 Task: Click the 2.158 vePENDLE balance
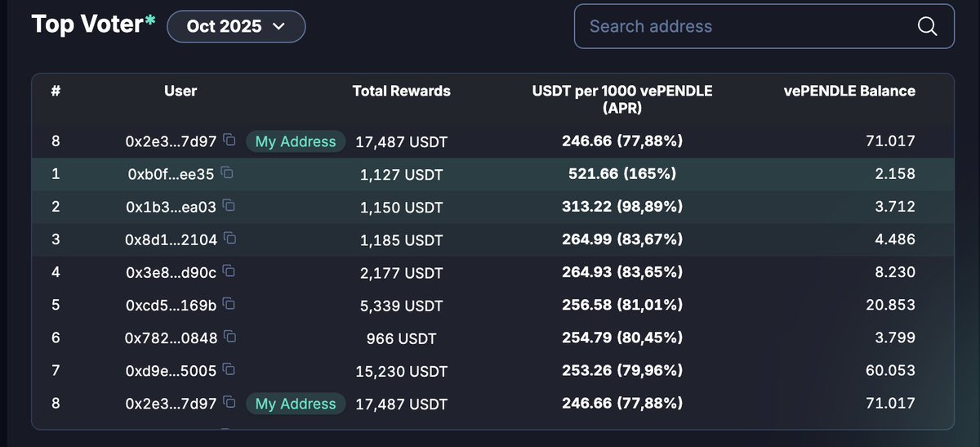(895, 174)
